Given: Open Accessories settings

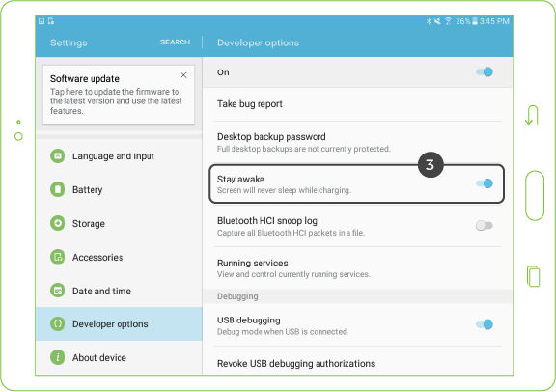Looking at the screenshot, I should [x=119, y=257].
